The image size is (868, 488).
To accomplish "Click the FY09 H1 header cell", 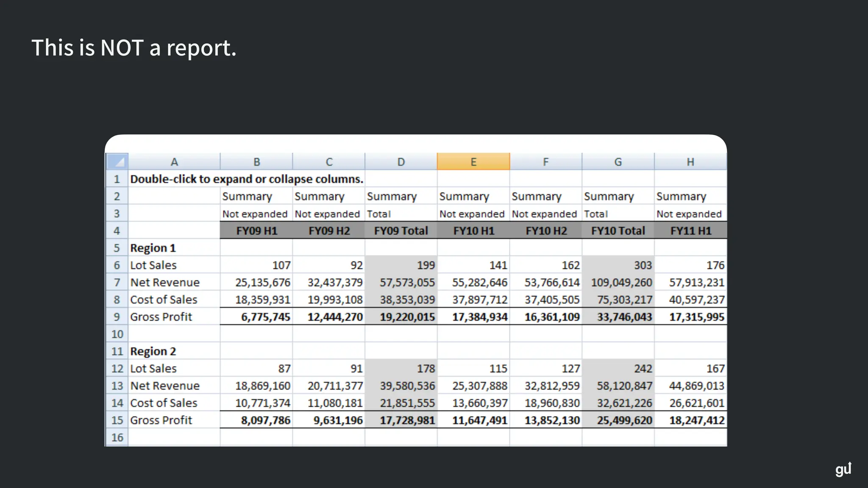I will click(256, 230).
